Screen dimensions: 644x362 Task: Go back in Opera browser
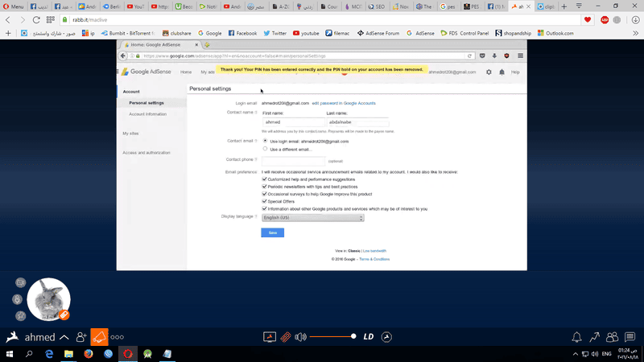tap(8, 19)
